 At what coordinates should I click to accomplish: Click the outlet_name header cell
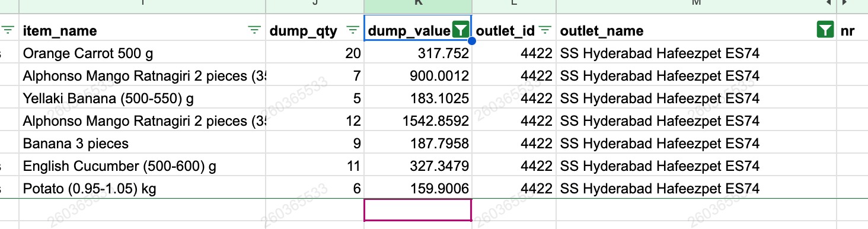click(696, 30)
